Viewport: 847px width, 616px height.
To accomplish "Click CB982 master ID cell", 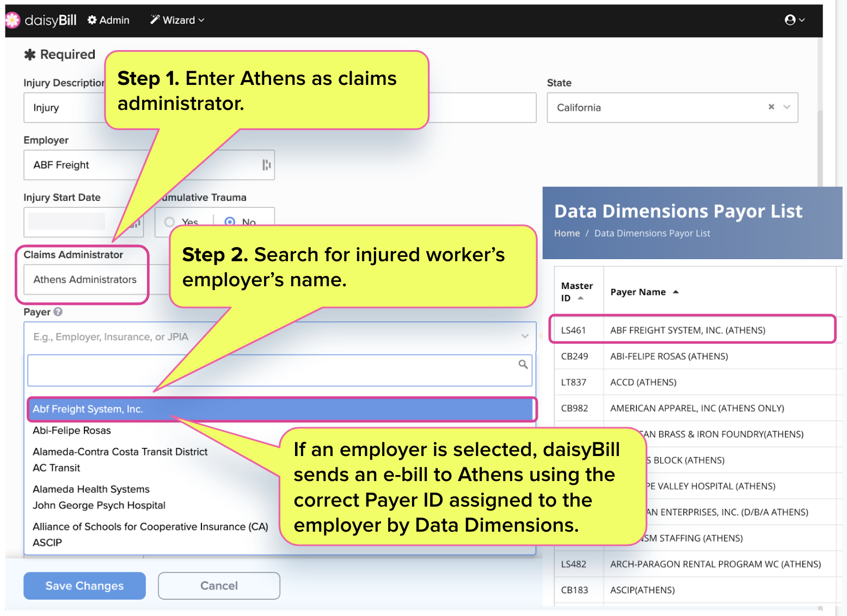I will [x=575, y=408].
